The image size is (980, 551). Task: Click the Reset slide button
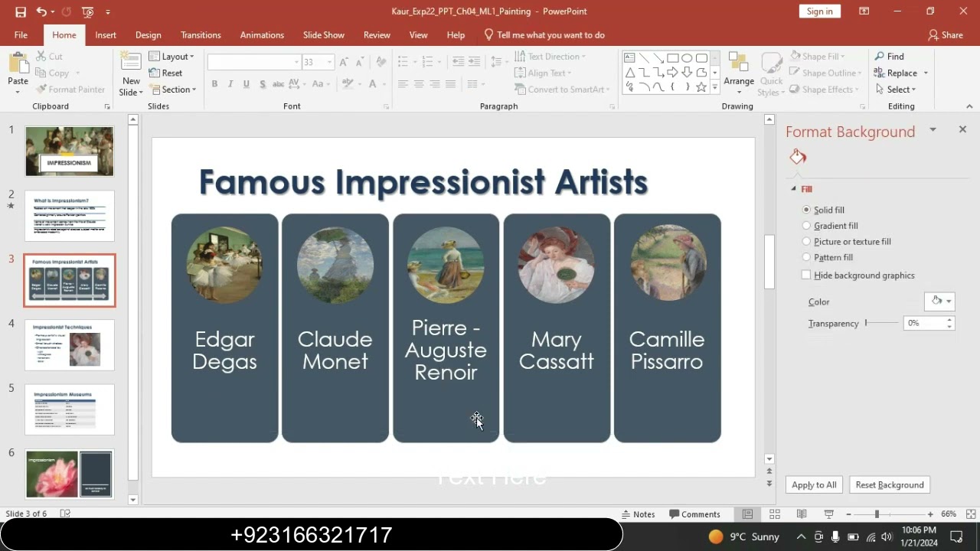[x=165, y=73]
